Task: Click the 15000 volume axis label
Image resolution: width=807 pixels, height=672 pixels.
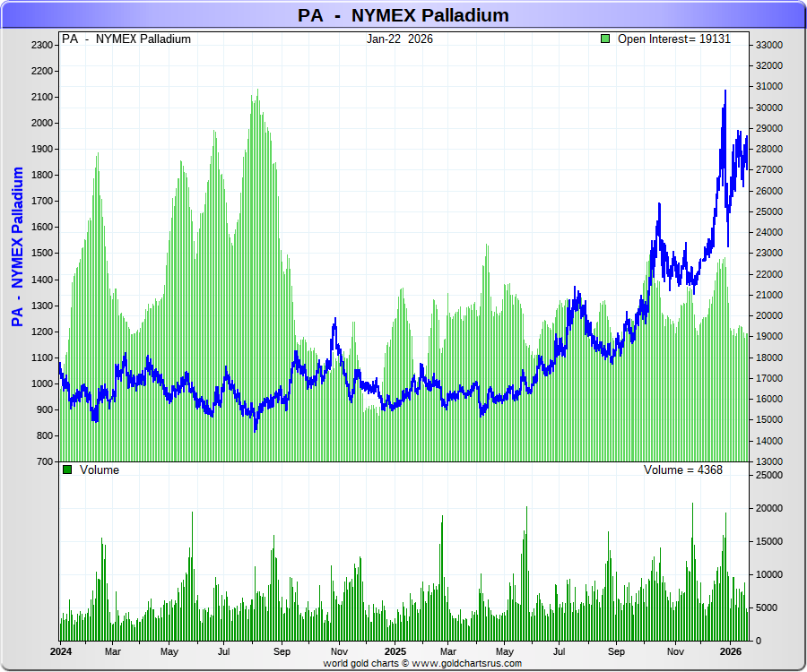Action: 769,541
